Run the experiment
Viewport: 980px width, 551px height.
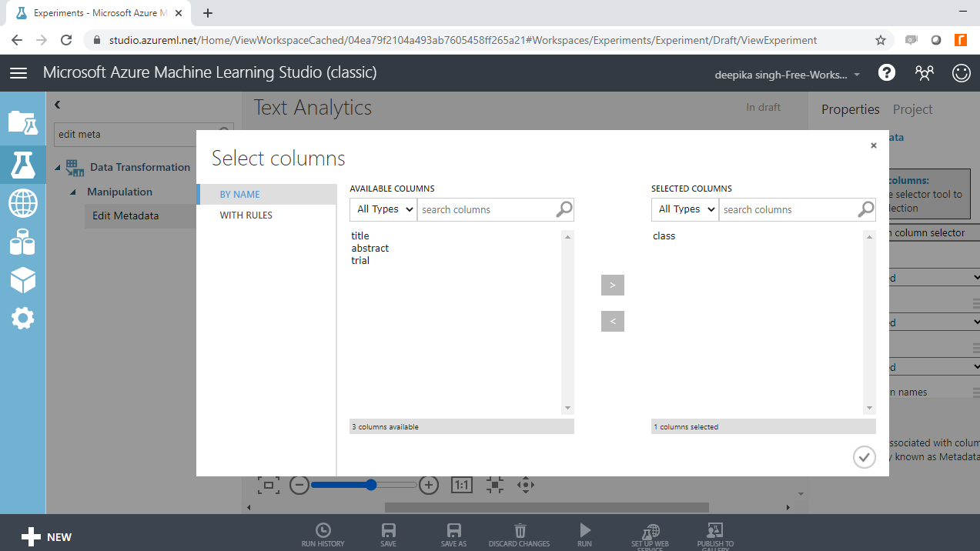pos(585,535)
